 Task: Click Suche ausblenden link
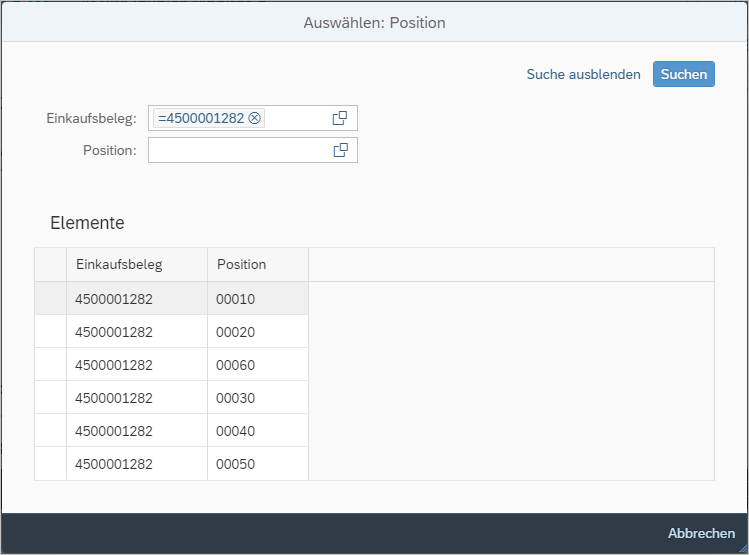point(583,74)
